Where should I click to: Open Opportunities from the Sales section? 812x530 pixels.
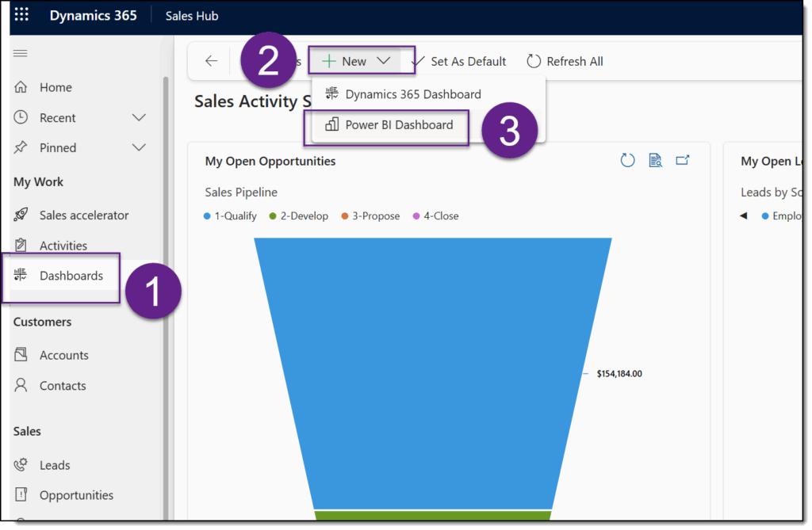click(x=76, y=494)
